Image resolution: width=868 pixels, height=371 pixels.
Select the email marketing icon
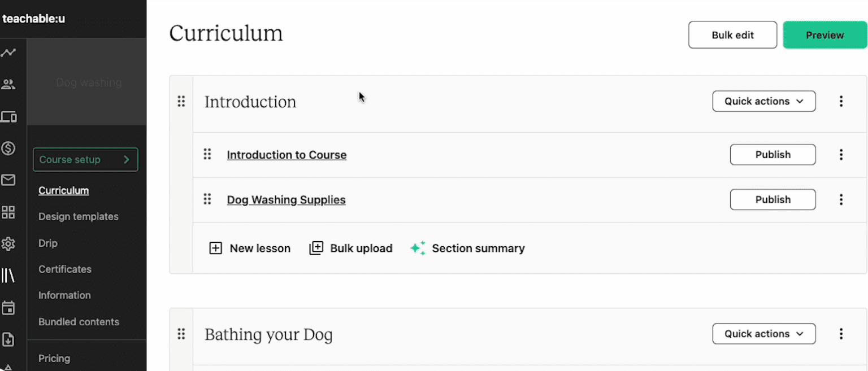tap(9, 180)
